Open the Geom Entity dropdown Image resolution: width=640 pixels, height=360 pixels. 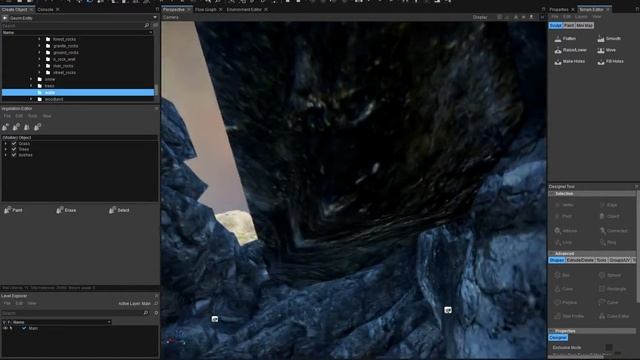tap(155, 18)
